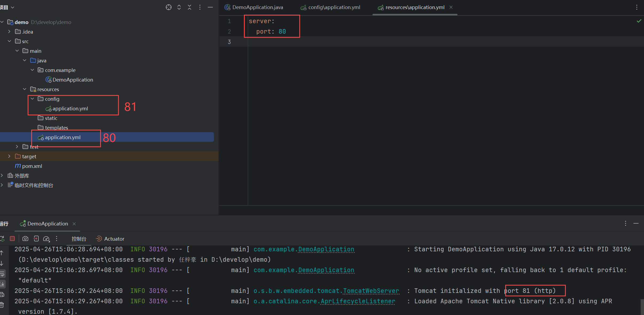Click the clear console trash icon
644x315 pixels.
2,305
